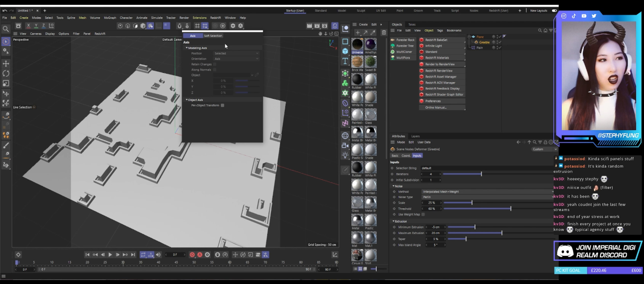The height and width of the screenshot is (284, 644).
Task: Click Redshift RenderView menu entry
Action: click(x=439, y=71)
